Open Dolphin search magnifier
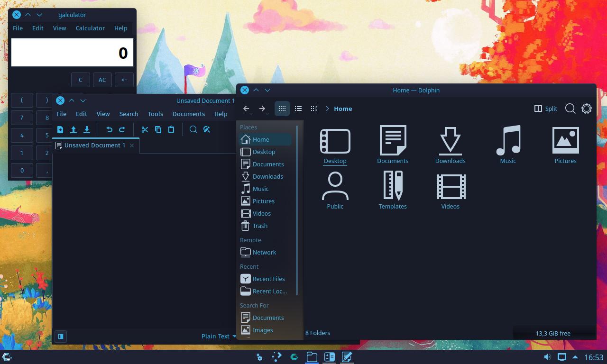The image size is (607, 364). pyautogui.click(x=570, y=109)
